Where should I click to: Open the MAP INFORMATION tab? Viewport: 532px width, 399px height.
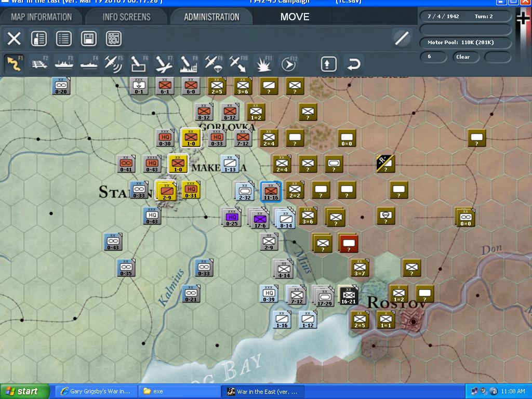click(x=41, y=17)
